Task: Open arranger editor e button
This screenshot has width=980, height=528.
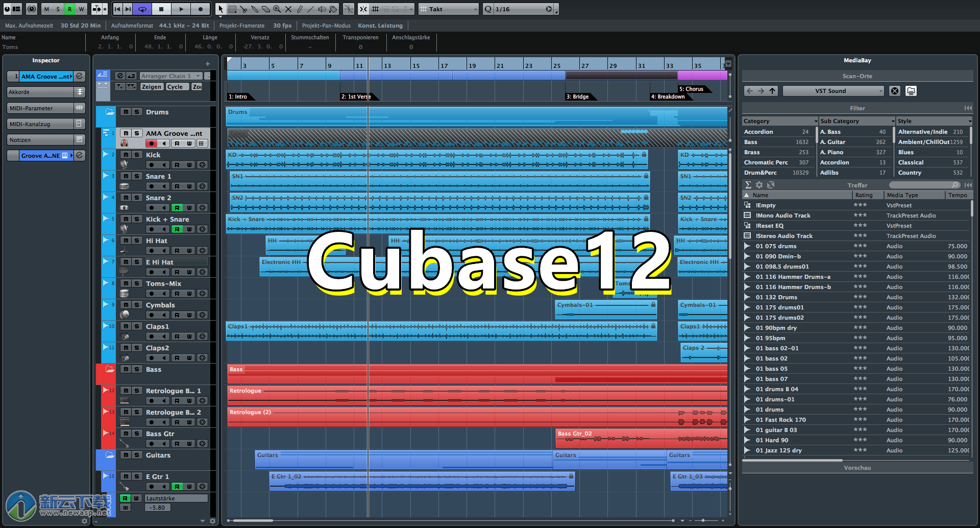Action: [119, 76]
